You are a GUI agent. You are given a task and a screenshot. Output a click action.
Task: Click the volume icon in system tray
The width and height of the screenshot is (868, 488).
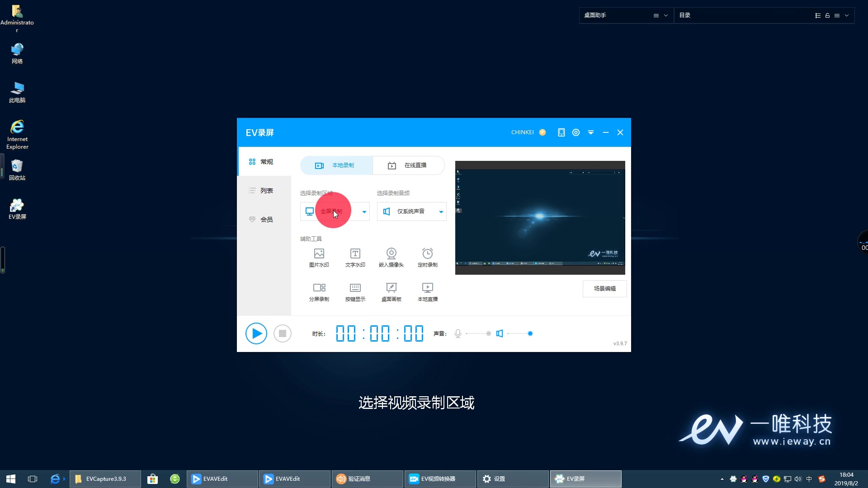click(798, 479)
